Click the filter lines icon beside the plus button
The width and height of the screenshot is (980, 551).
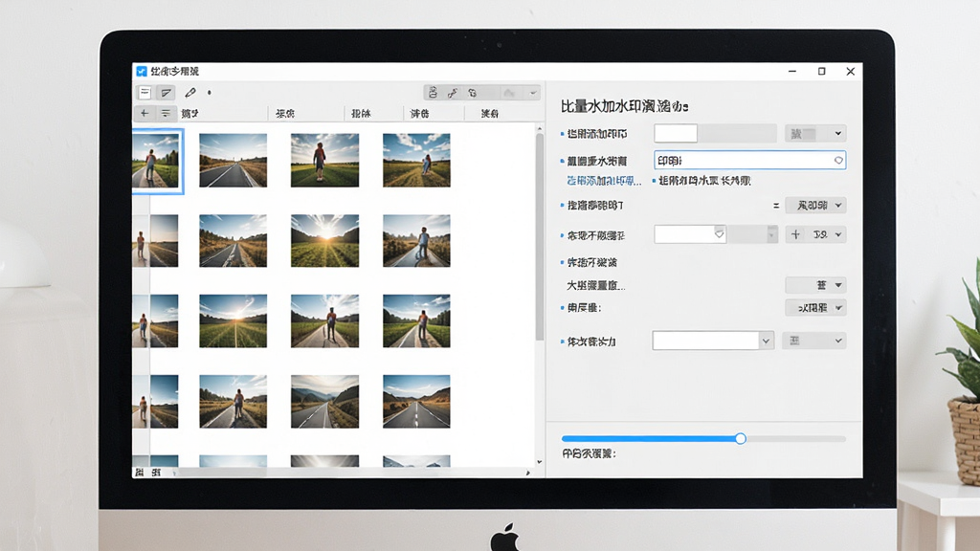(x=166, y=113)
